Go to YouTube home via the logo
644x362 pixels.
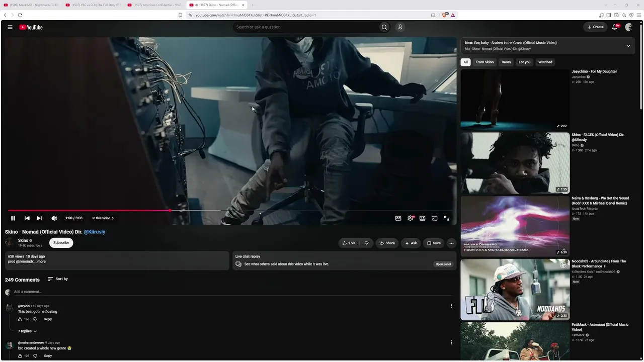click(x=31, y=27)
